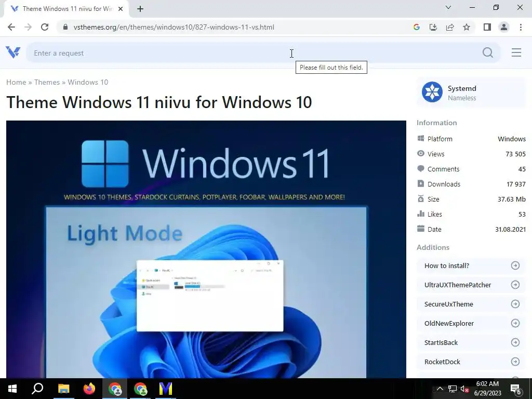
Task: Click the Google icon in address bar
Action: (x=416, y=27)
